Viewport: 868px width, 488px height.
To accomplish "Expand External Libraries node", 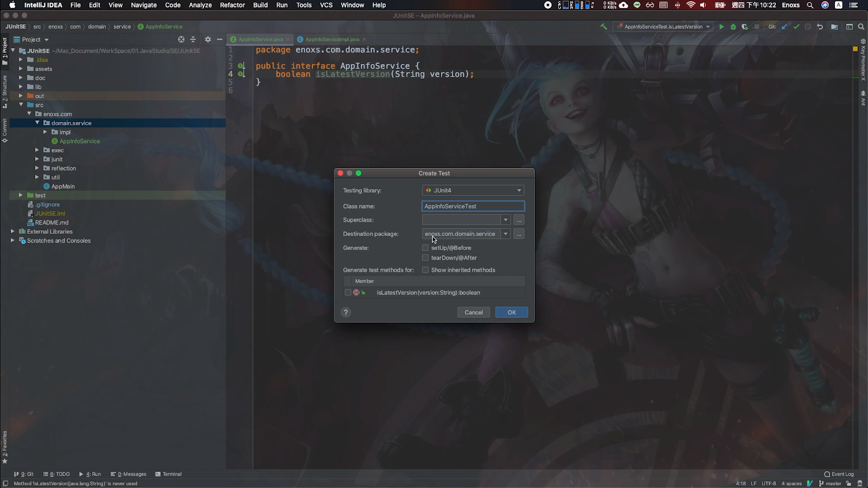I will pos(12,232).
